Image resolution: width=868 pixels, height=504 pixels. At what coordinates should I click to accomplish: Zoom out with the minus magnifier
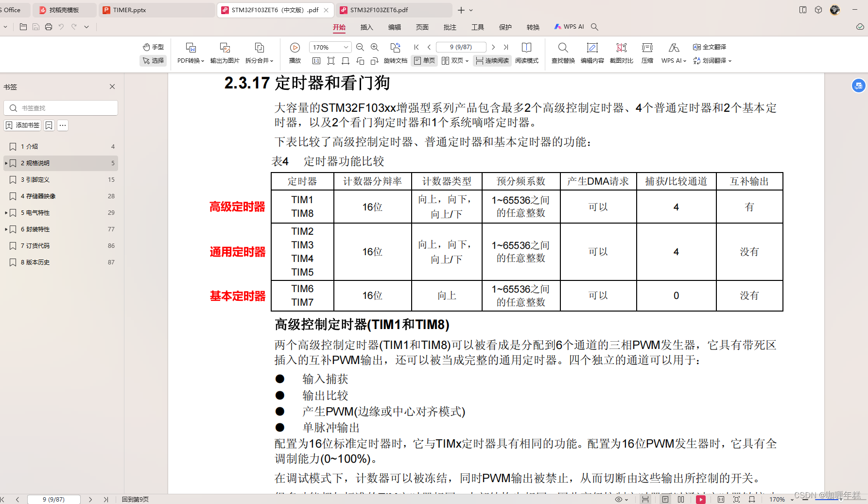click(360, 47)
